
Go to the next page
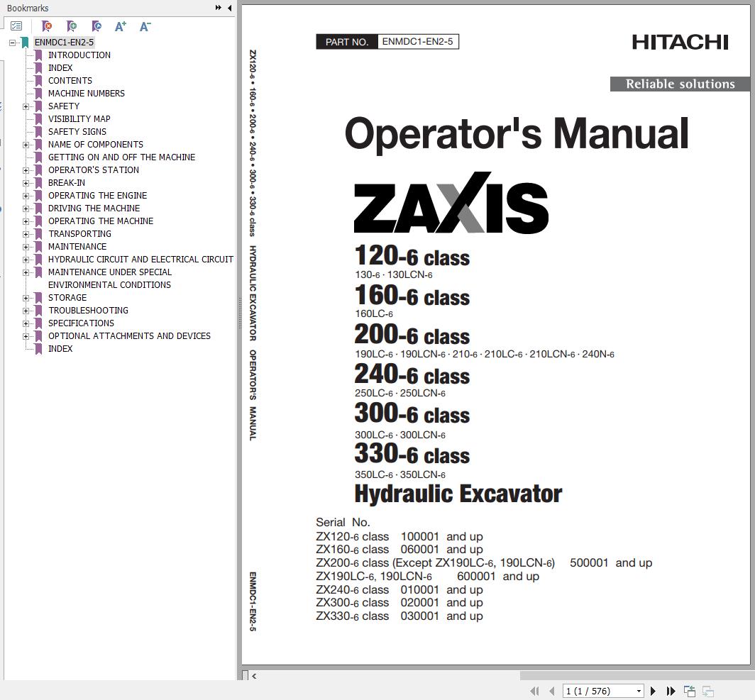click(x=653, y=691)
